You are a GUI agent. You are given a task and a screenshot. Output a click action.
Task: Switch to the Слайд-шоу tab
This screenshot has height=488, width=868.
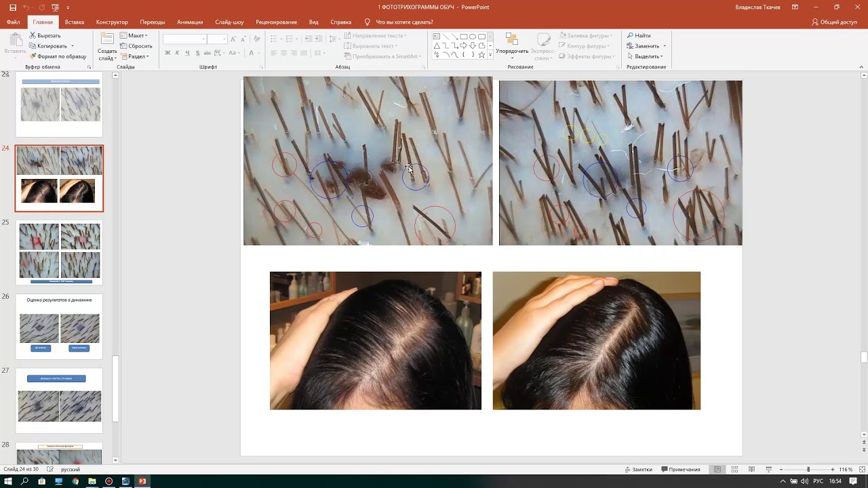[x=229, y=22]
